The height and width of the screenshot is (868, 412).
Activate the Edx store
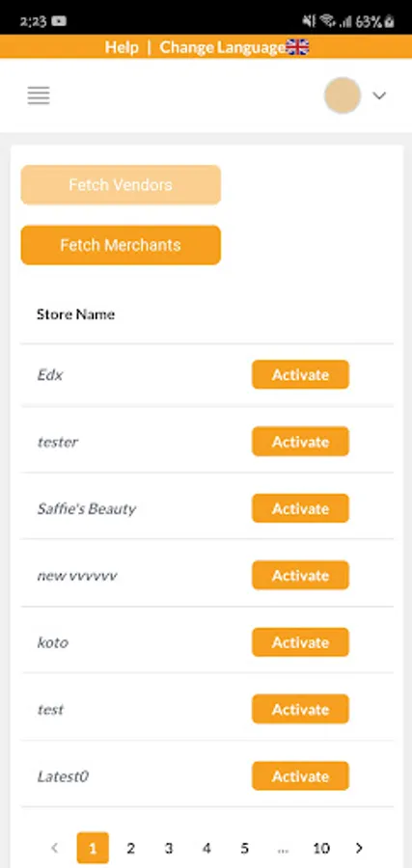click(x=301, y=375)
